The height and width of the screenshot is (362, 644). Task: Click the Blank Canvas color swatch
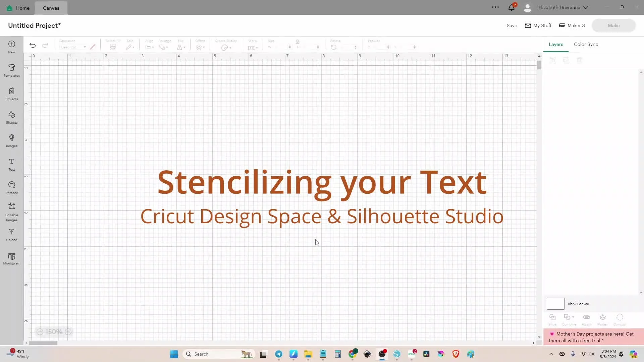tap(555, 304)
